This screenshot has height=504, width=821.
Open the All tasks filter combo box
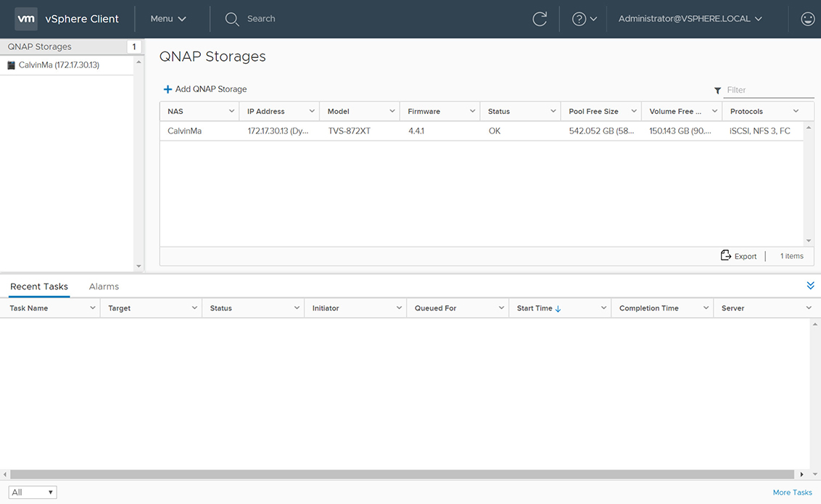[x=33, y=492]
